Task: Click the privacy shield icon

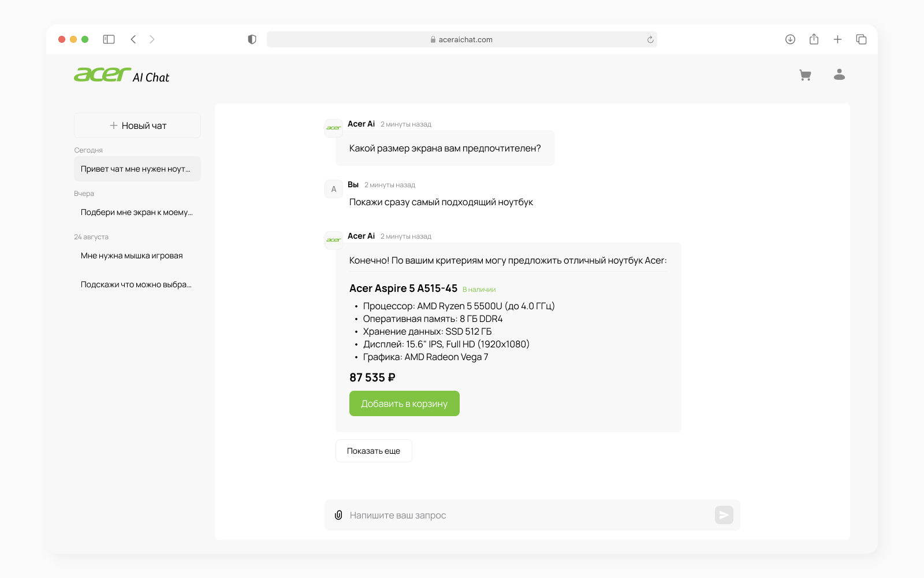Action: click(x=252, y=39)
